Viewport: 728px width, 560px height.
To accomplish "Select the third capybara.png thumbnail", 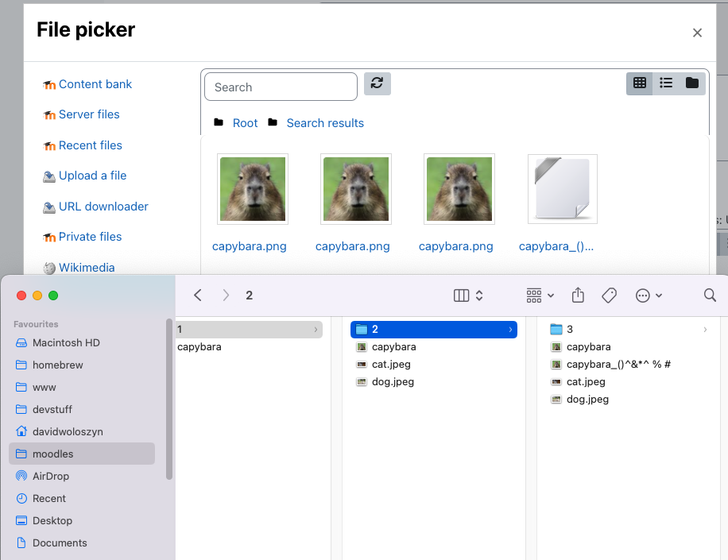I will pos(459,189).
